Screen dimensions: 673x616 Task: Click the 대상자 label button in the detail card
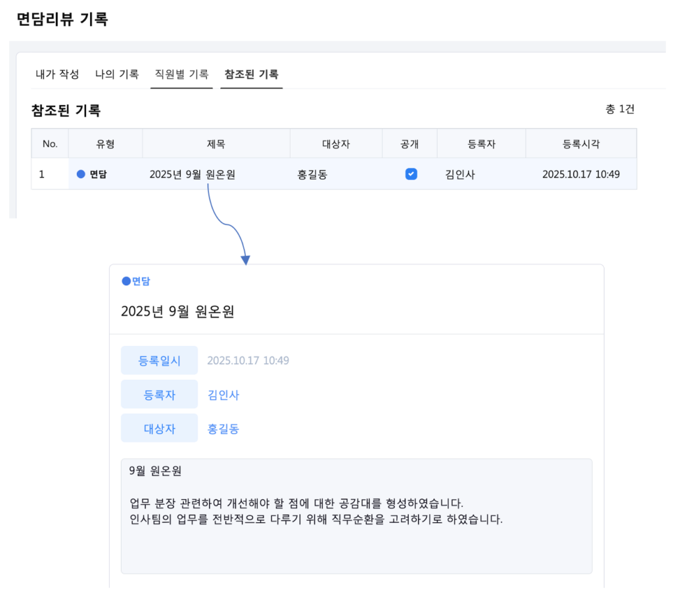click(159, 429)
